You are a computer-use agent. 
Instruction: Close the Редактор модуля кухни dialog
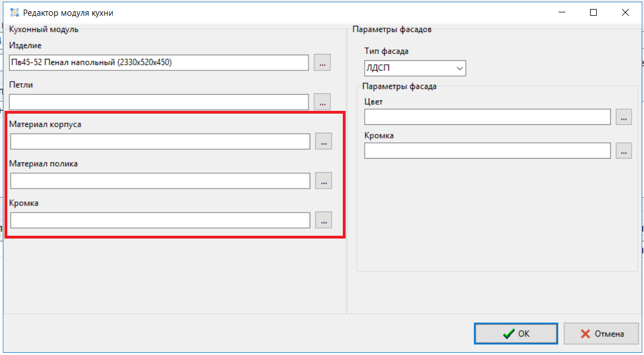tap(624, 12)
